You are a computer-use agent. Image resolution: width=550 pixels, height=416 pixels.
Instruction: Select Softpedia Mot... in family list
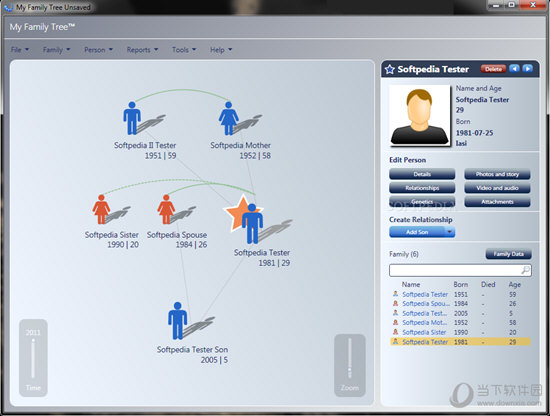tap(460, 323)
